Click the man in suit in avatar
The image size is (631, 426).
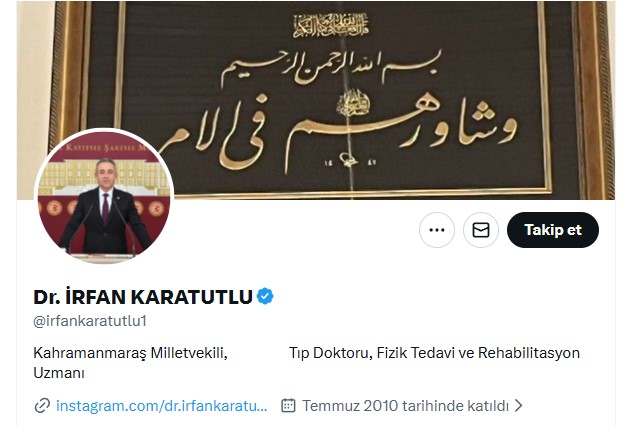pos(104,209)
